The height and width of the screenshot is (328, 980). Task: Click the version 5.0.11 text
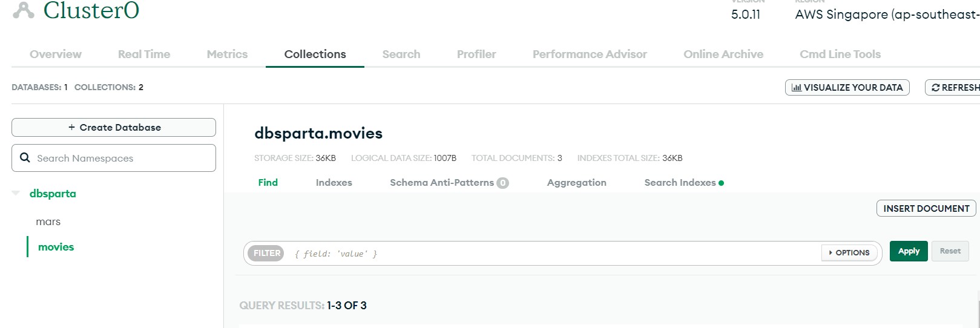[x=746, y=15]
